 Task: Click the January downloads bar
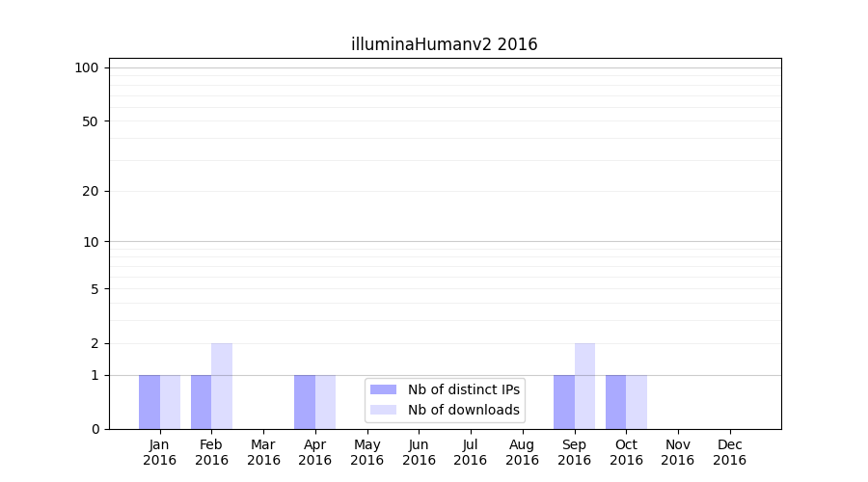[170, 402]
